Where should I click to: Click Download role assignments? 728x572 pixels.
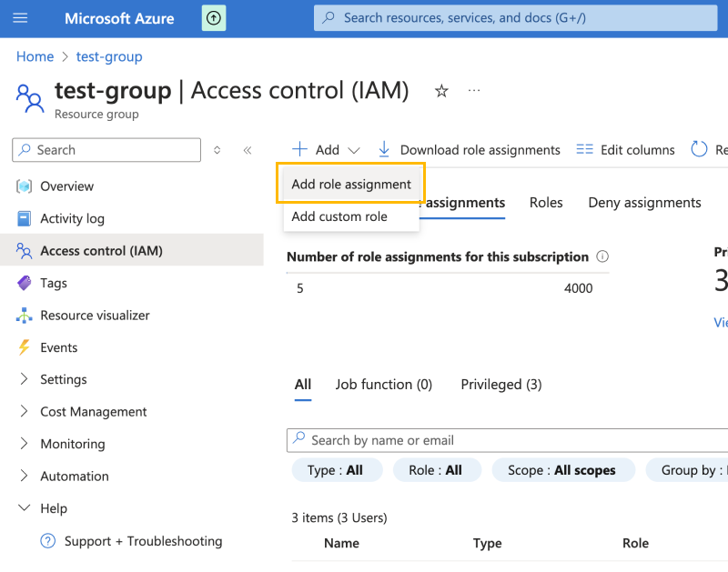click(x=480, y=150)
